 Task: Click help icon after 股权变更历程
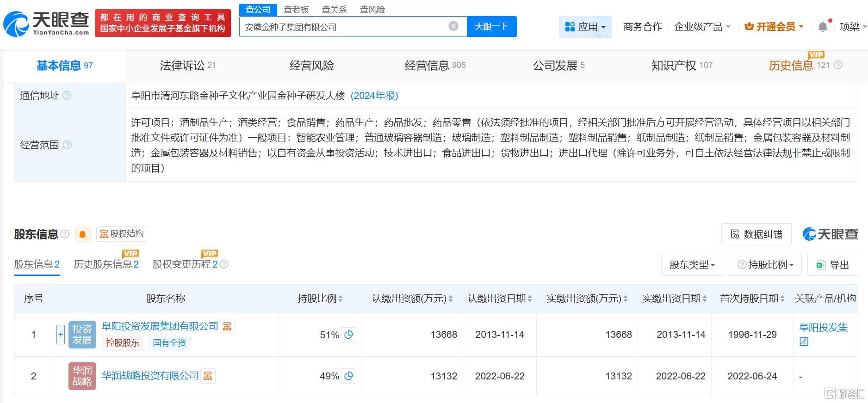224,264
